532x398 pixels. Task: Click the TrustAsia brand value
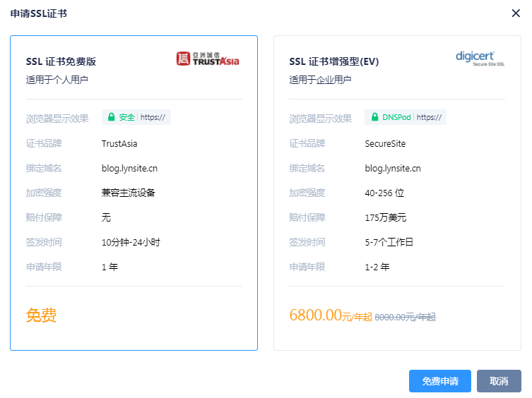119,144
